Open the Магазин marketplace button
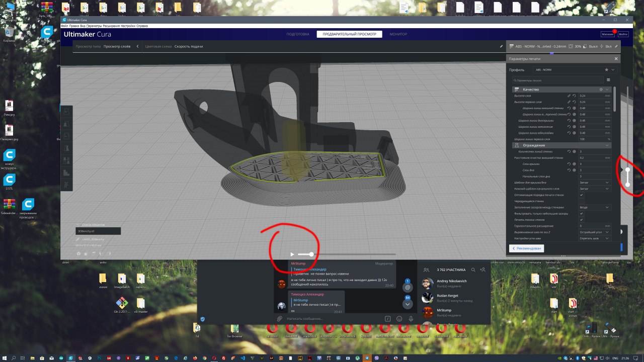644x362 pixels. (608, 34)
